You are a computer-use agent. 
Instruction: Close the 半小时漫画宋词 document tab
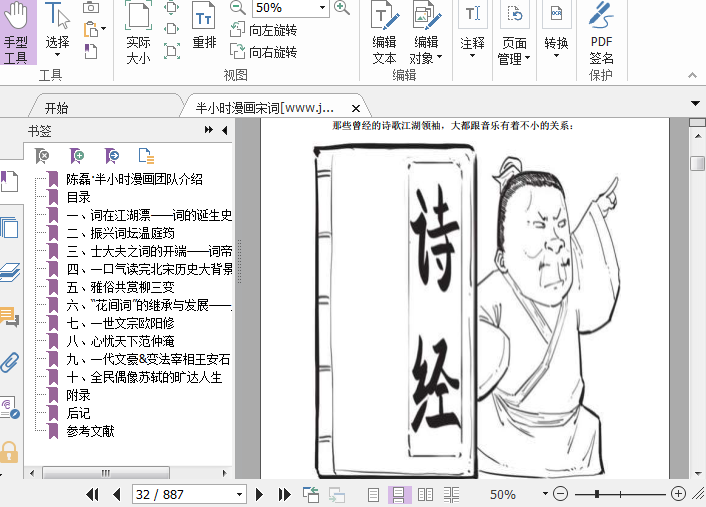pos(356,109)
